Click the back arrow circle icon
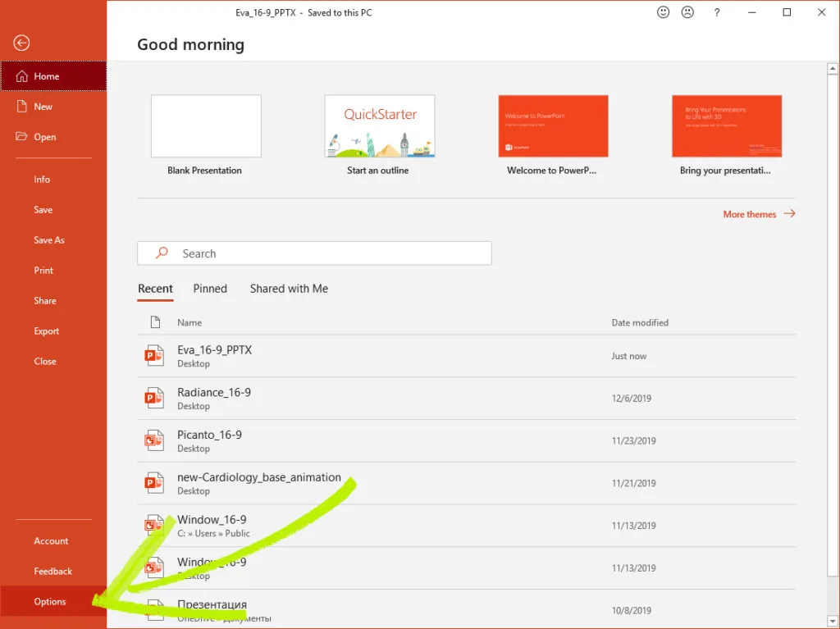Image resolution: width=840 pixels, height=629 pixels. point(21,43)
